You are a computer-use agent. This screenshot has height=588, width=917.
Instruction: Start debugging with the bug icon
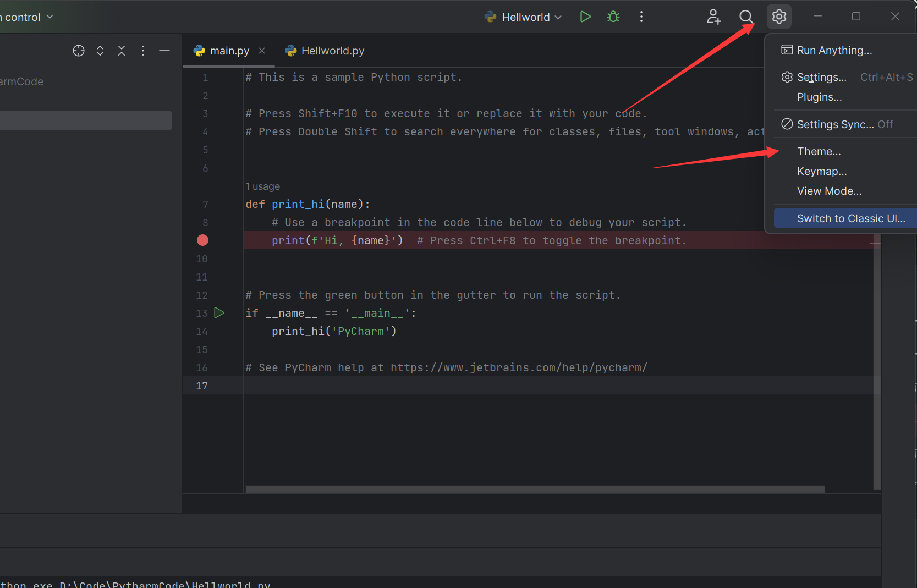point(613,17)
